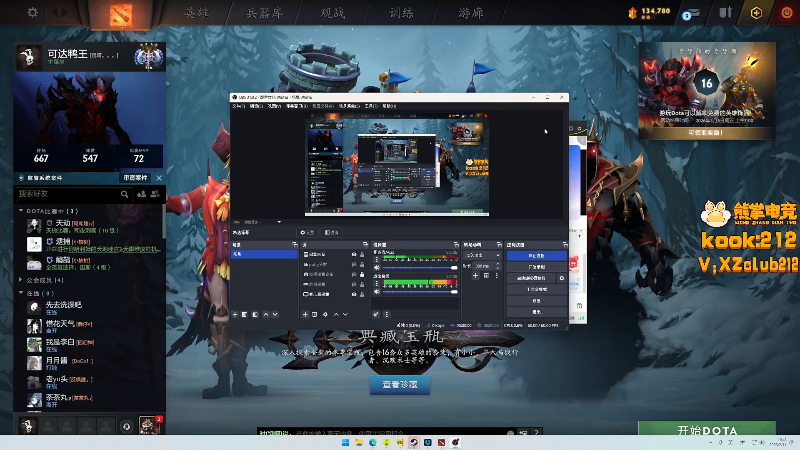The height and width of the screenshot is (450, 800).
Task: Open Dota settings gear icon
Action: click(32, 12)
